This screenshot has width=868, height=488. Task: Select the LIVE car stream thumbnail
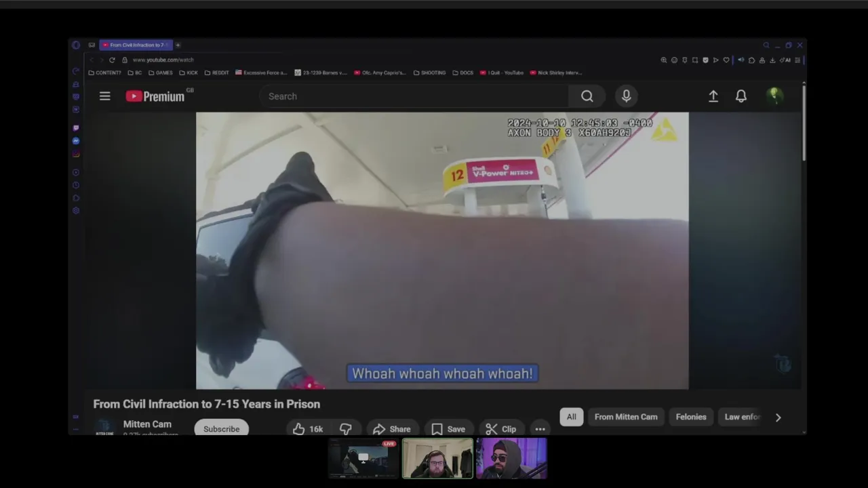coord(363,459)
